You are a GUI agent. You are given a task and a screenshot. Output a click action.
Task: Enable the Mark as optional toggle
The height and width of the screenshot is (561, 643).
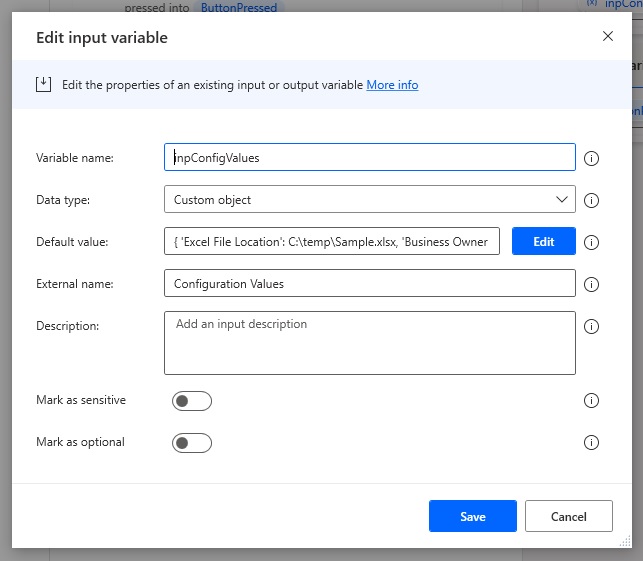[192, 443]
